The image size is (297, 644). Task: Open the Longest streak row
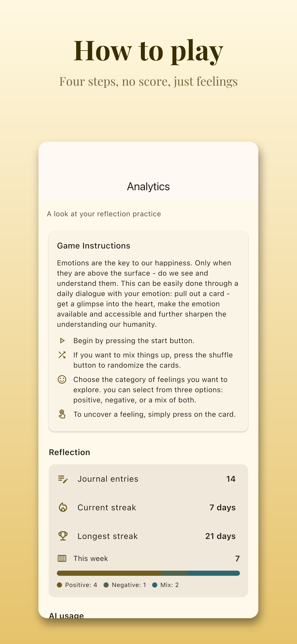tap(148, 536)
